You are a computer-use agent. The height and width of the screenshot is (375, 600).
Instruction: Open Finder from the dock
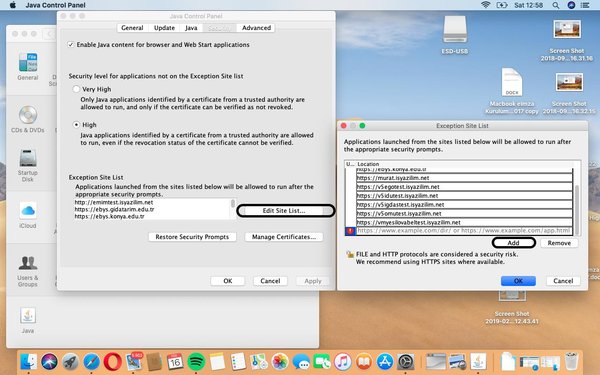[28, 361]
